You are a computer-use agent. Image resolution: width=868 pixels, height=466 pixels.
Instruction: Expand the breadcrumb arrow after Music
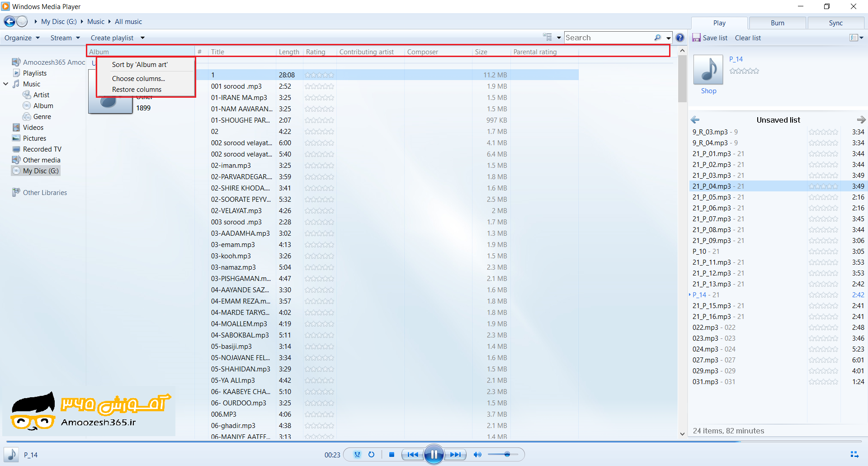pos(109,21)
